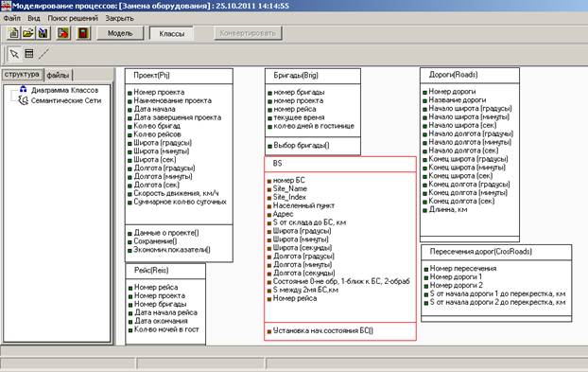Screen dimensions: 588x372
Task: Click the Семантические Сети tree icon
Action: click(24, 100)
